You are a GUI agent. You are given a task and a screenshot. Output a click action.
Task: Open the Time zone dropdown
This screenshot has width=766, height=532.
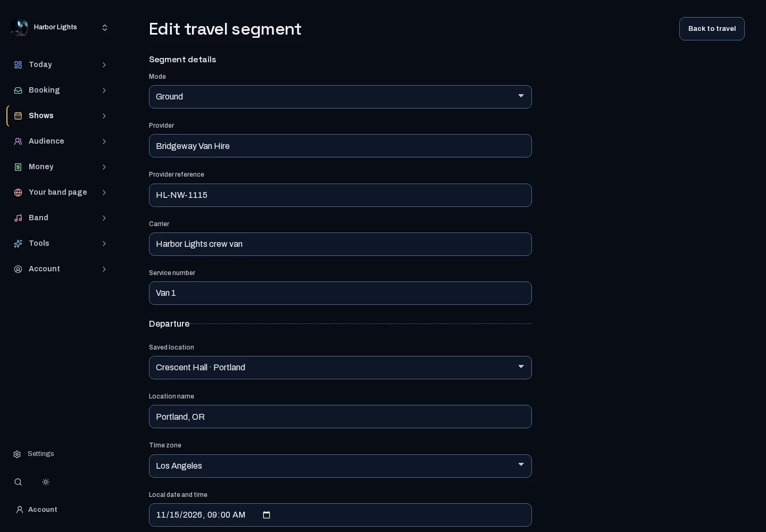pyautogui.click(x=340, y=466)
